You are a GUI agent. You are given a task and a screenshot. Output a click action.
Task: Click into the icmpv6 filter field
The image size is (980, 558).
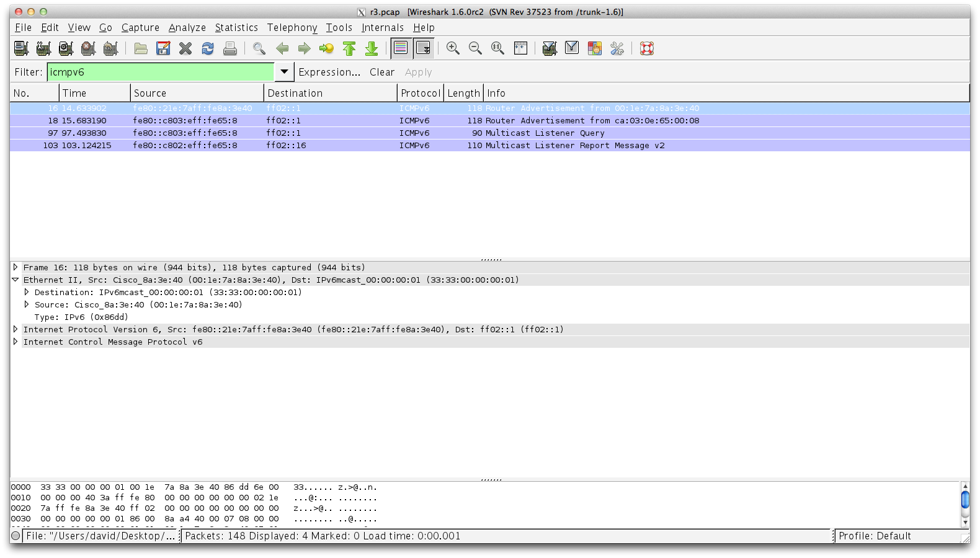161,72
